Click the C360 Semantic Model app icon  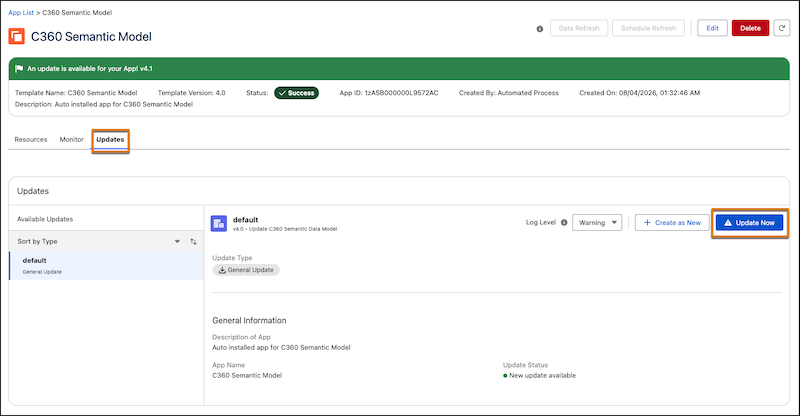point(16,36)
